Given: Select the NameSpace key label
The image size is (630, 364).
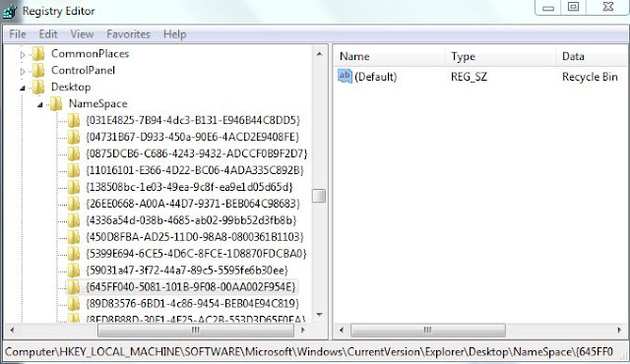Looking at the screenshot, I should [98, 104].
